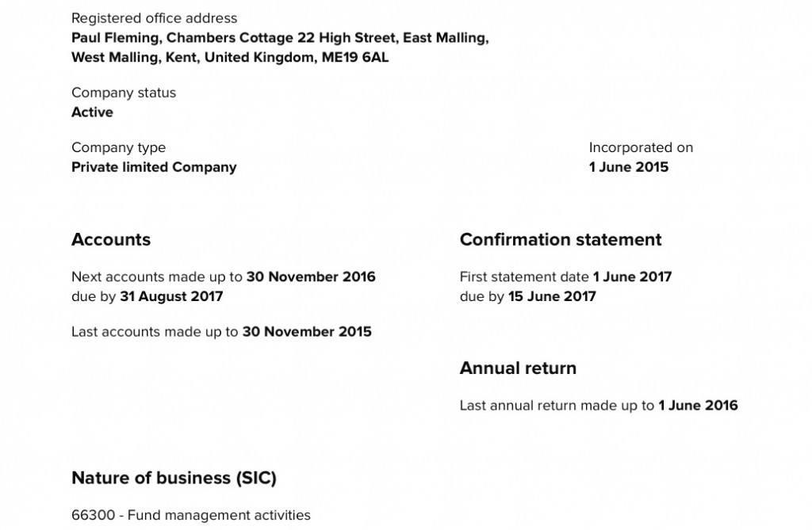
Task: Select the 1 June 2016 annual return date
Action: point(698,406)
